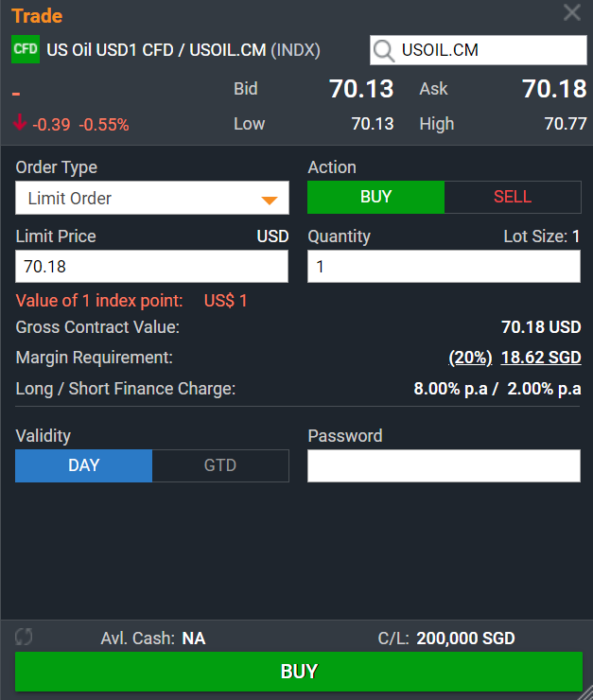
Task: Click the (20%) margin requirement link
Action: (x=470, y=358)
